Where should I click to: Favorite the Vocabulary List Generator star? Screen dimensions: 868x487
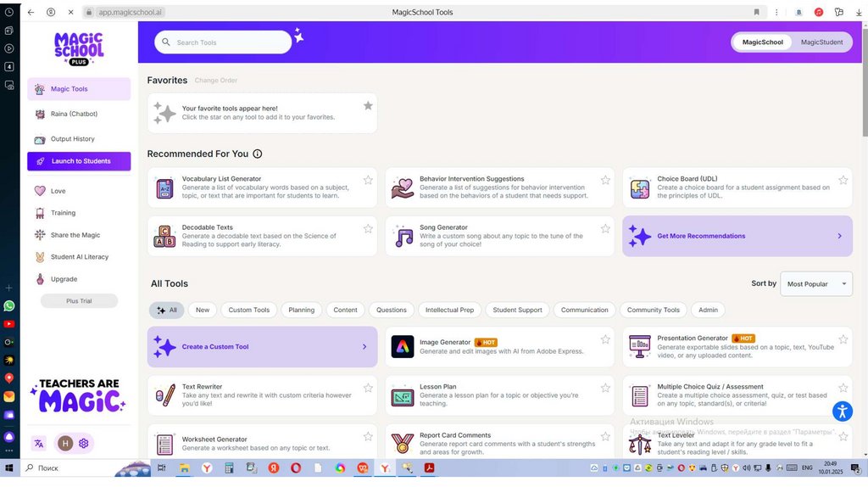coord(368,180)
